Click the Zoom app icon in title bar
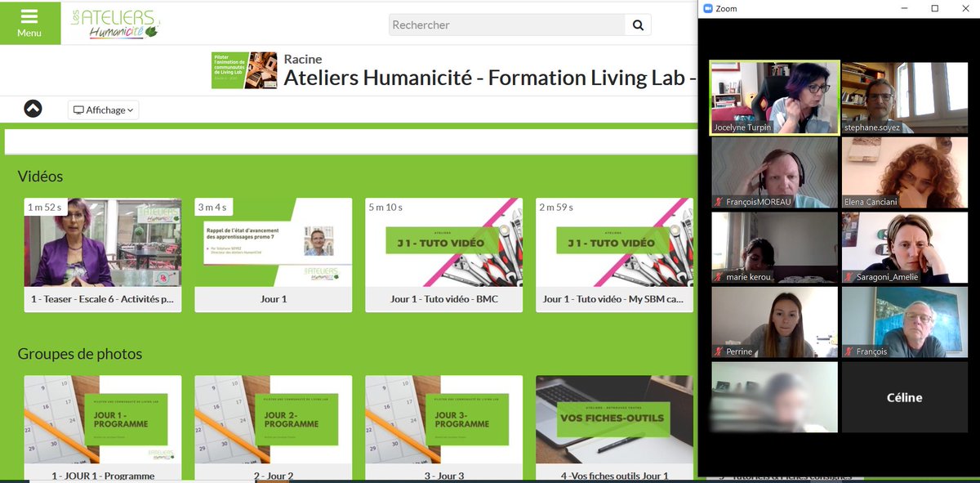Image resolution: width=980 pixels, height=483 pixels. (x=707, y=9)
